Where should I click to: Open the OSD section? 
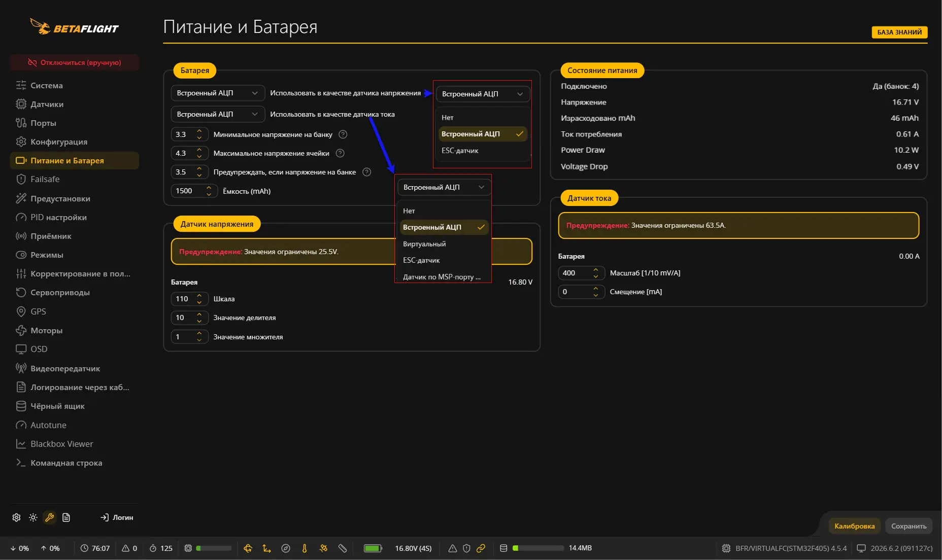(x=74, y=349)
